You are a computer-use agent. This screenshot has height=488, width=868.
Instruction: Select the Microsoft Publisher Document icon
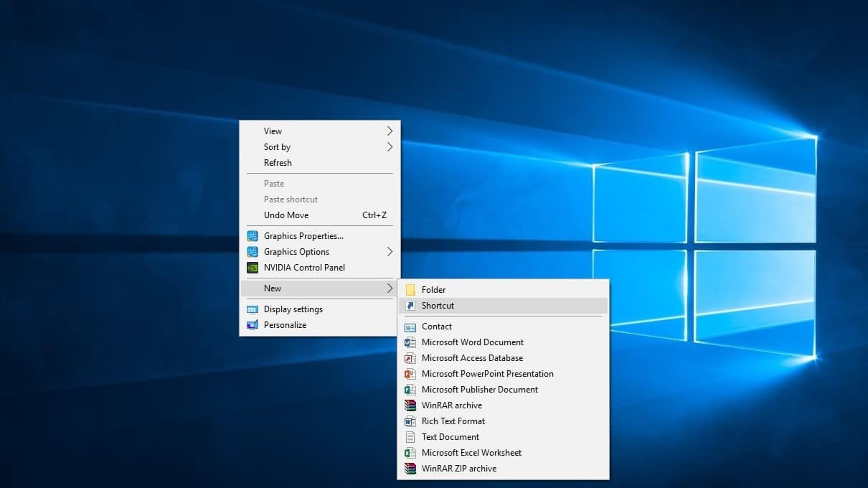point(410,390)
